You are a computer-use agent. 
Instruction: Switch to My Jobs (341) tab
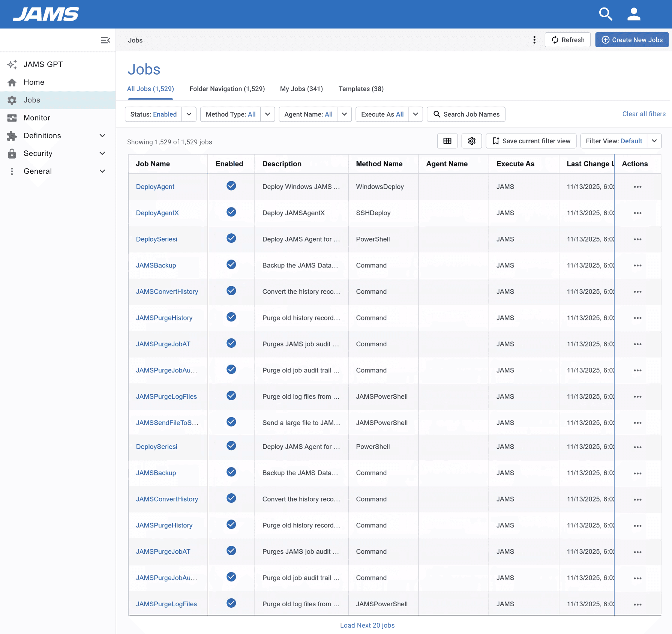tap(301, 89)
